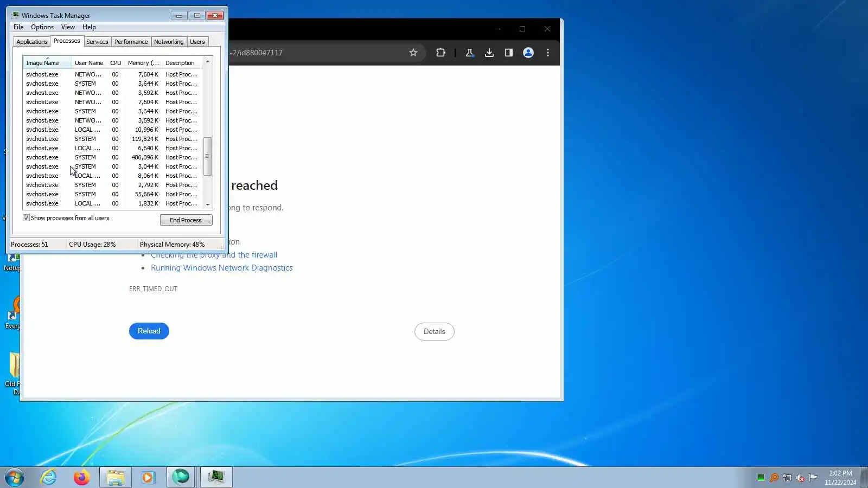
Task: Open the View menu in Task Manager
Action: coord(68,27)
